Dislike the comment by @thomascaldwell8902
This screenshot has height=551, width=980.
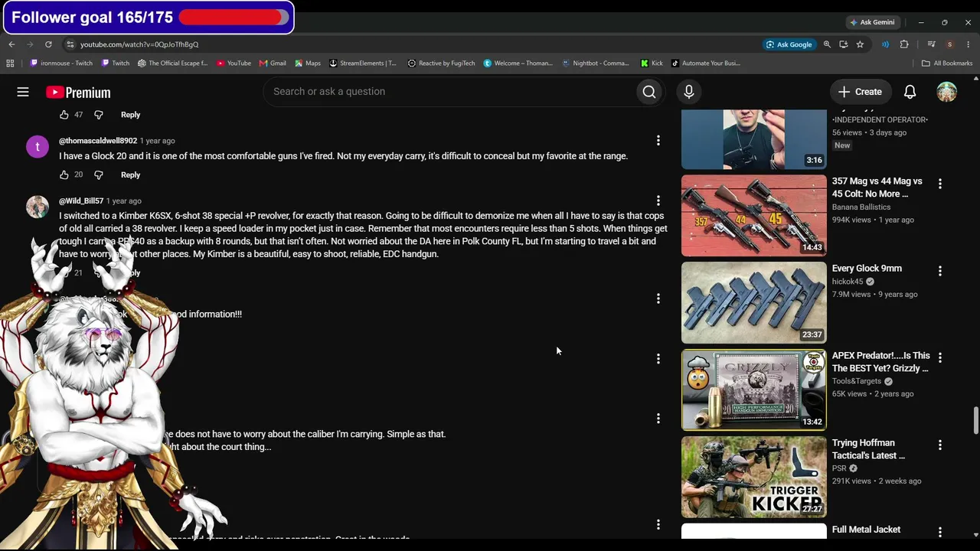pyautogui.click(x=99, y=174)
